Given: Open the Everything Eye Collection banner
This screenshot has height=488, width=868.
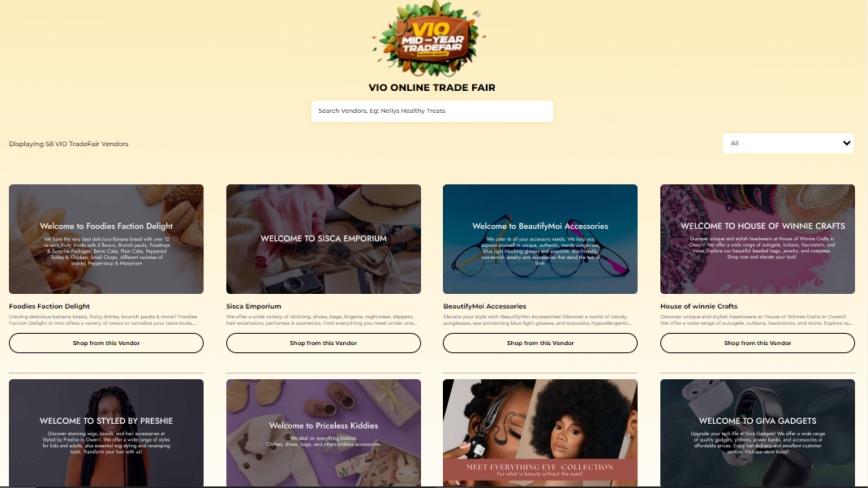Looking at the screenshot, I should (x=540, y=433).
